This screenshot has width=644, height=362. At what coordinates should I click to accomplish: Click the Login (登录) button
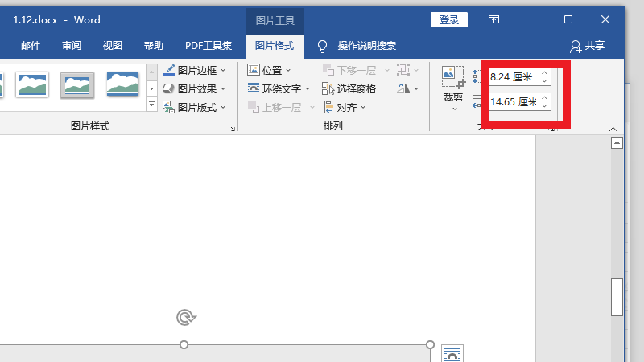tap(449, 19)
